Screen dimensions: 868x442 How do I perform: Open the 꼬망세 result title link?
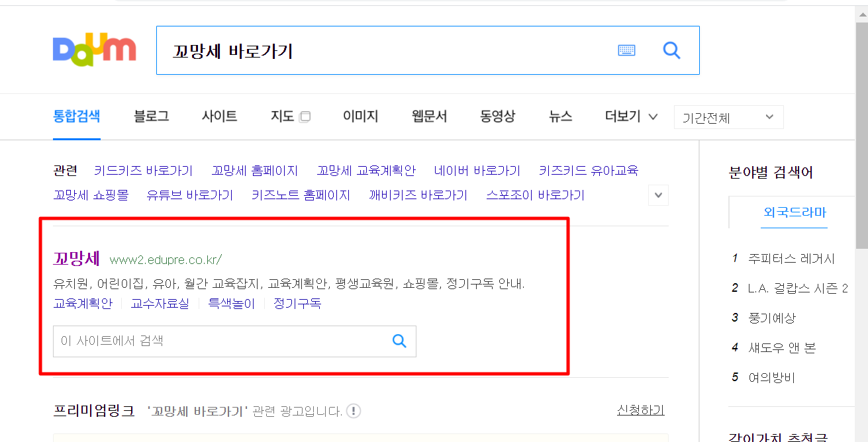point(76,259)
